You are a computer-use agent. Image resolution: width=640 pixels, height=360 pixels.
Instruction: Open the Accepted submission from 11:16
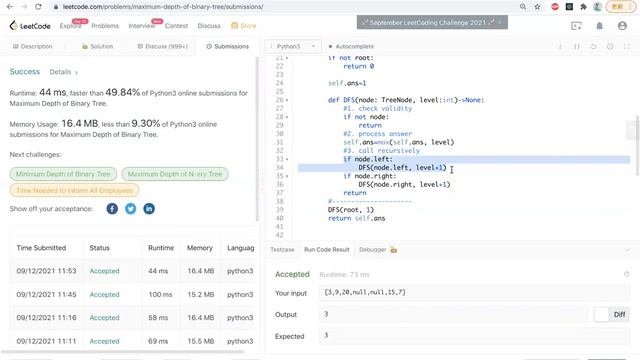(x=104, y=318)
